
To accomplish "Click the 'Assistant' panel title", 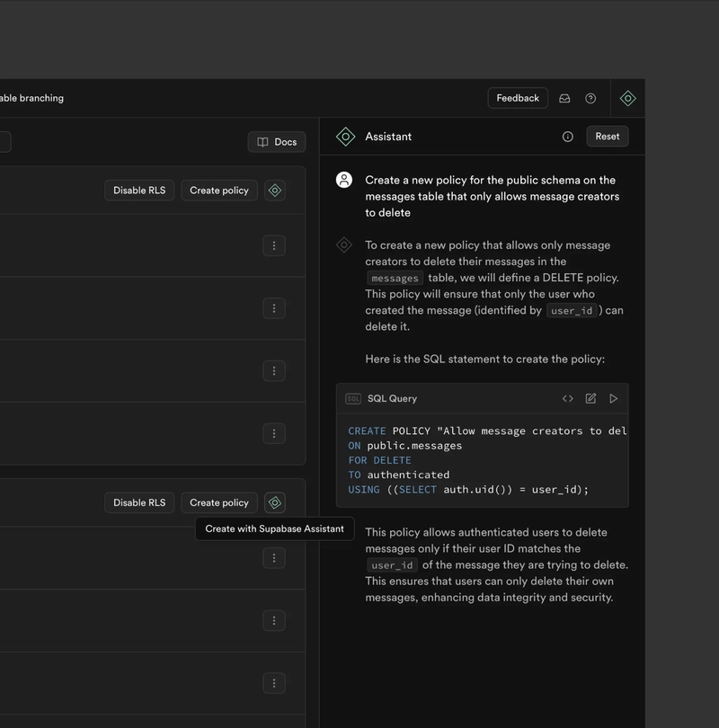I will click(388, 137).
